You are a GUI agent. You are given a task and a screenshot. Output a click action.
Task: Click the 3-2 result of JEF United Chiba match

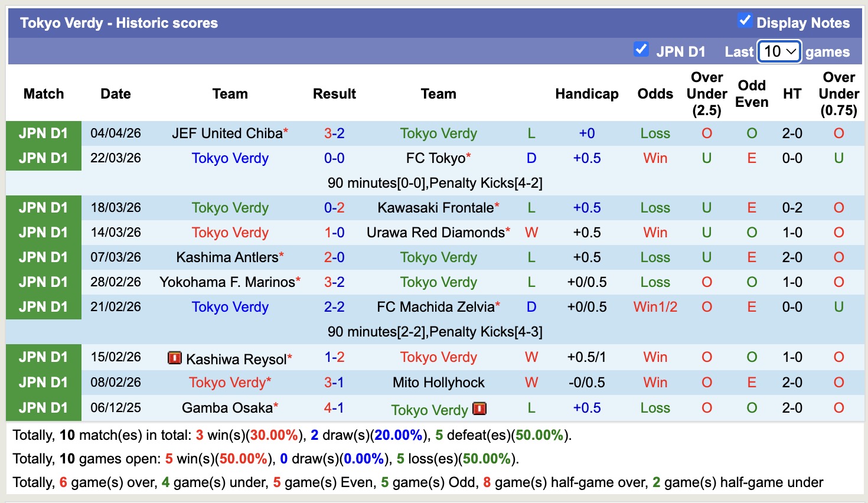[334, 133]
